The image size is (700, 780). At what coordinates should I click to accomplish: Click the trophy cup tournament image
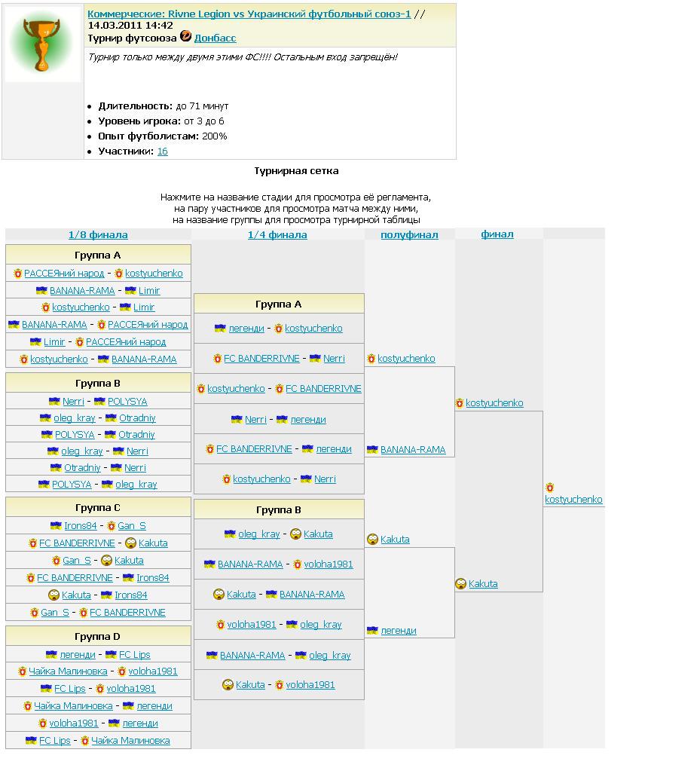click(42, 44)
